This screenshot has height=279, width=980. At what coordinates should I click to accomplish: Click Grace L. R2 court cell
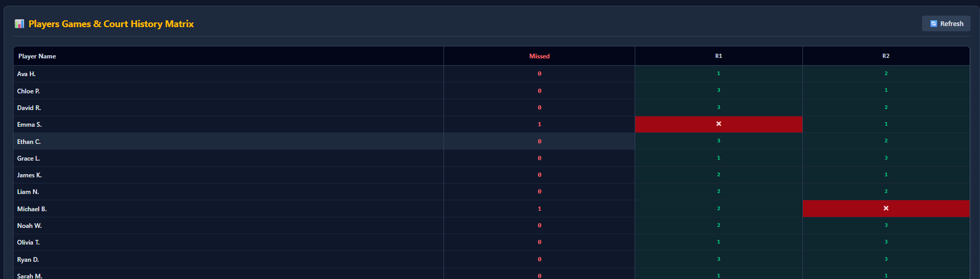point(886,158)
